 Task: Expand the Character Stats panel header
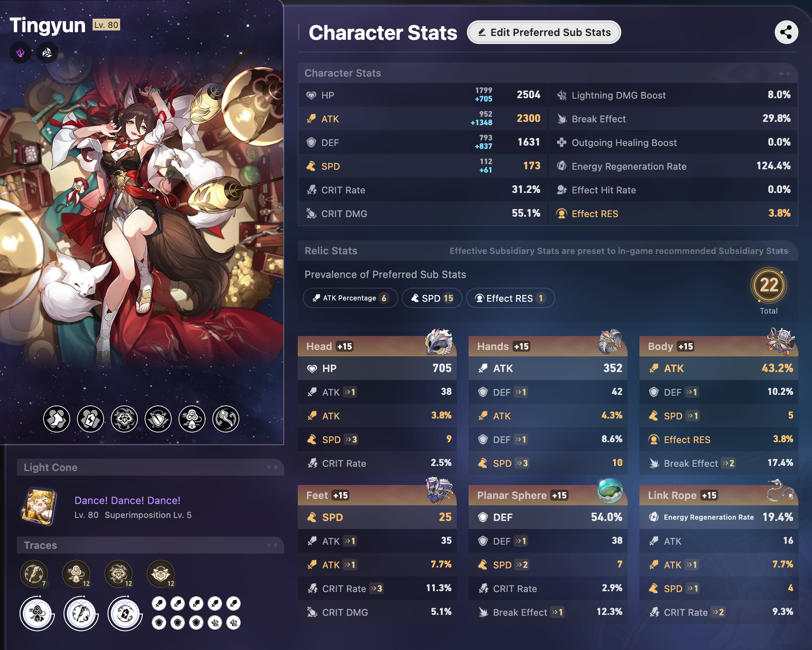(548, 73)
